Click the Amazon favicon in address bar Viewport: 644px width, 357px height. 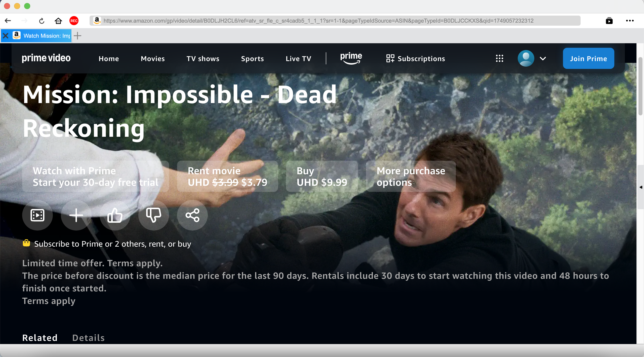(97, 20)
